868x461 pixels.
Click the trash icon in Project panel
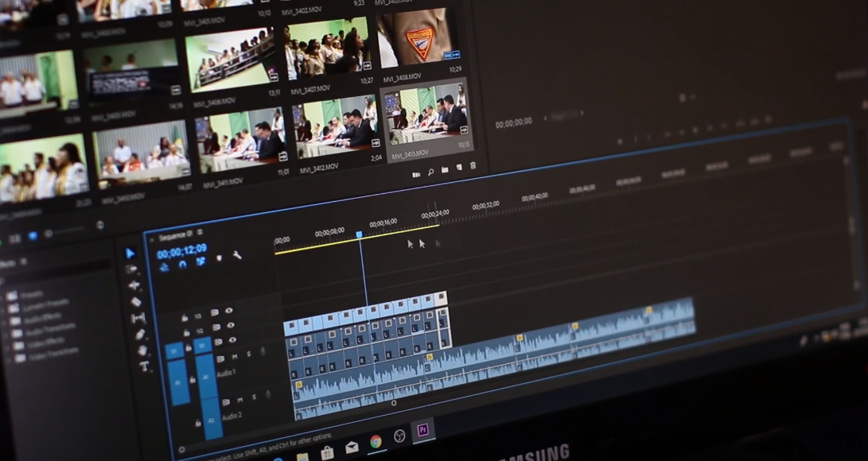473,166
